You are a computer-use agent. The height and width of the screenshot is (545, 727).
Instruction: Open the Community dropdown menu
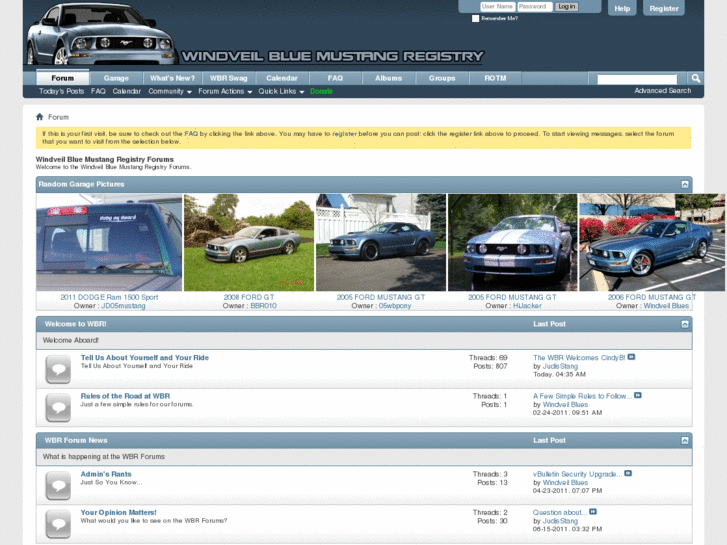click(x=170, y=91)
